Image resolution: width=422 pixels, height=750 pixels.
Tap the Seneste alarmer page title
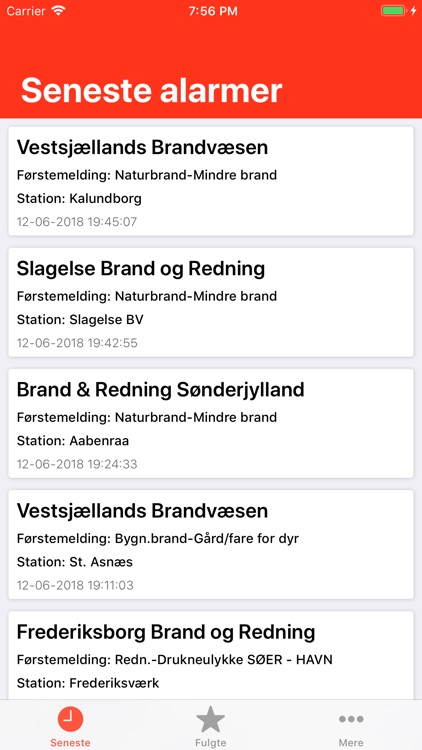tap(152, 90)
